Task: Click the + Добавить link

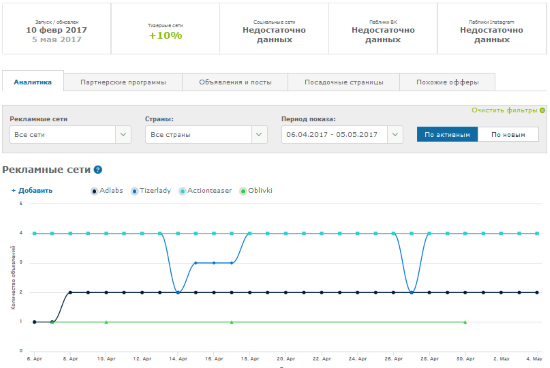Action: [x=32, y=190]
